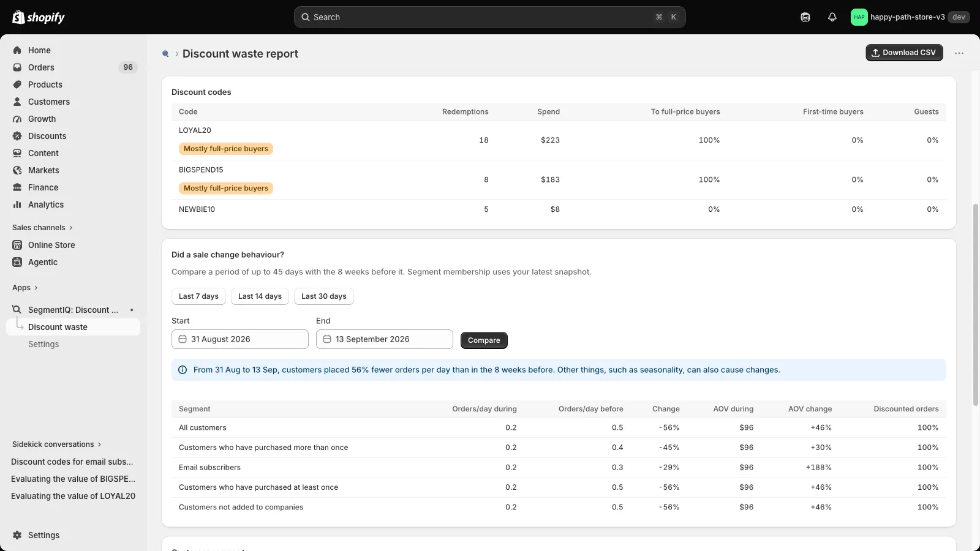Click the LOYAL20 discount code
The width and height of the screenshot is (980, 551).
(x=195, y=130)
